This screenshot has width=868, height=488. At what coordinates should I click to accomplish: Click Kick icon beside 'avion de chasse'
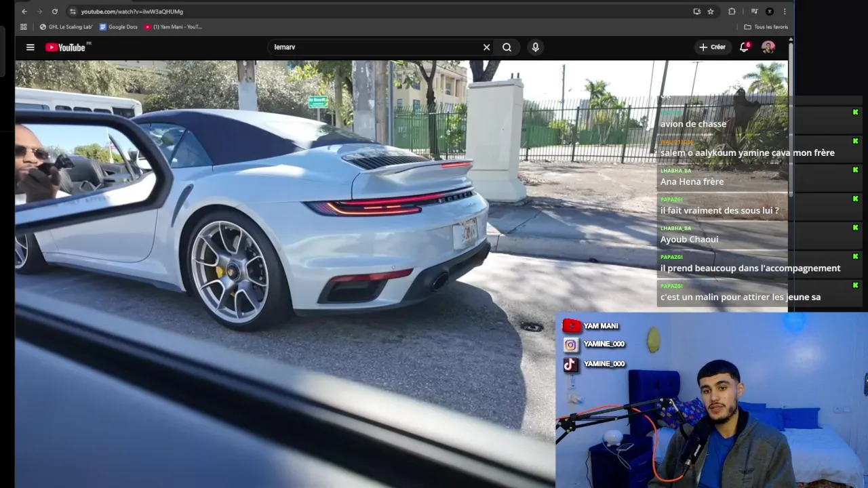[x=856, y=113]
